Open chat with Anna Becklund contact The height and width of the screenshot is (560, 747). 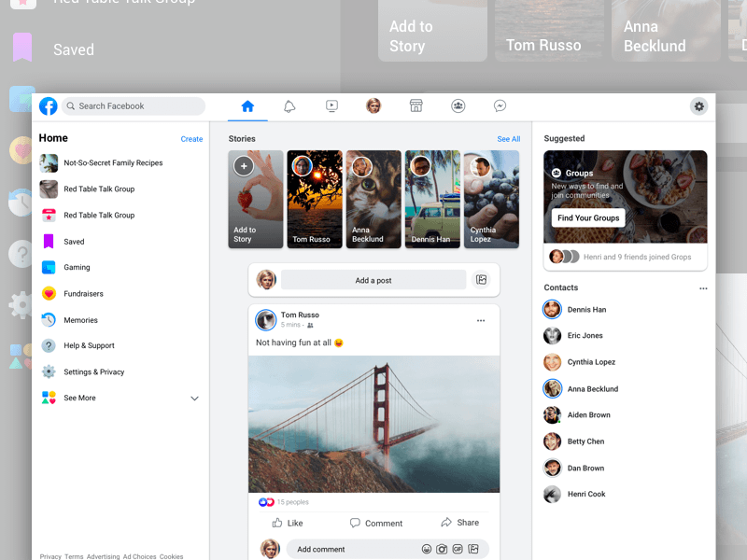click(581, 388)
